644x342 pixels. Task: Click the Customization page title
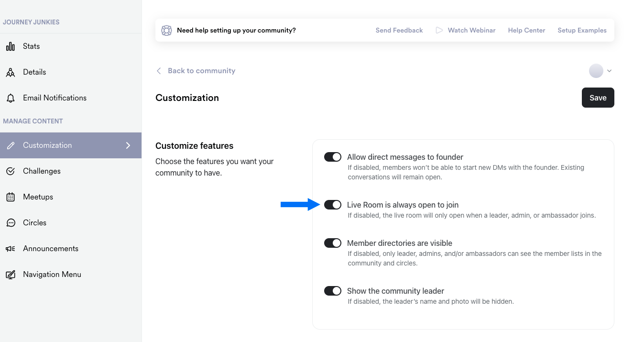point(187,98)
